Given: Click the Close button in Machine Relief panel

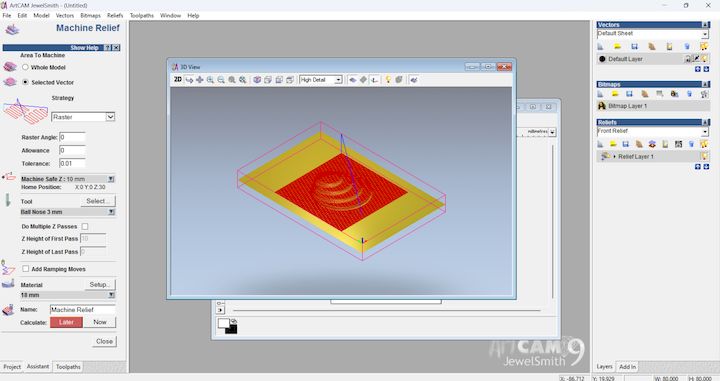Looking at the screenshot, I should coord(104,341).
